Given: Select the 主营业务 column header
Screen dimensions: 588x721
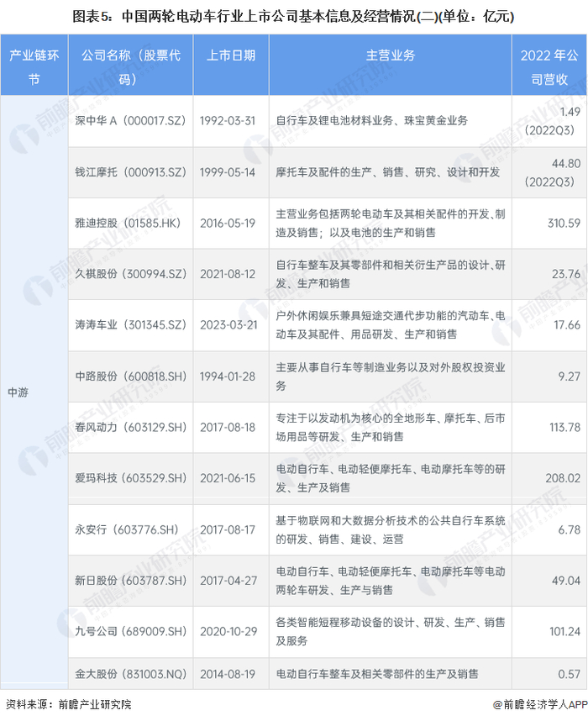Looking at the screenshot, I should click(x=391, y=65).
